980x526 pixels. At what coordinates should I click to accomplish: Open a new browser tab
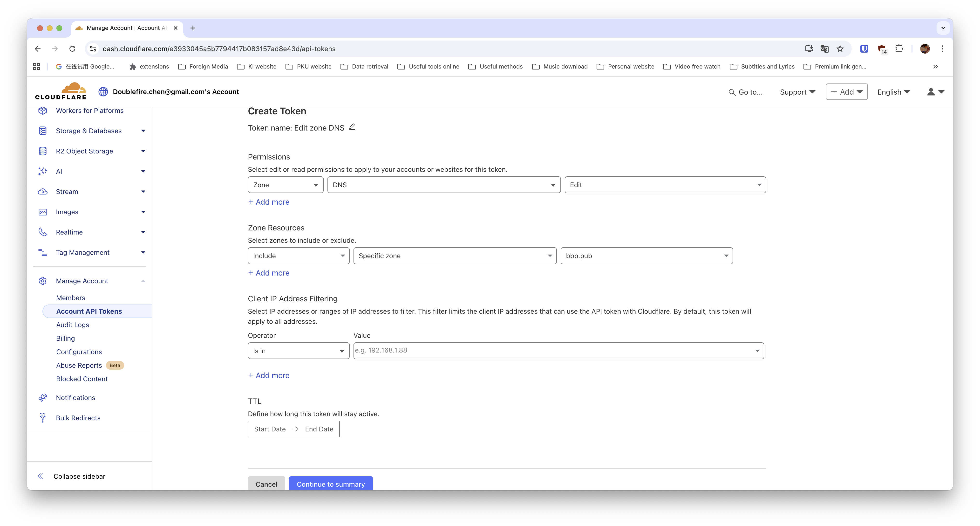click(x=193, y=28)
